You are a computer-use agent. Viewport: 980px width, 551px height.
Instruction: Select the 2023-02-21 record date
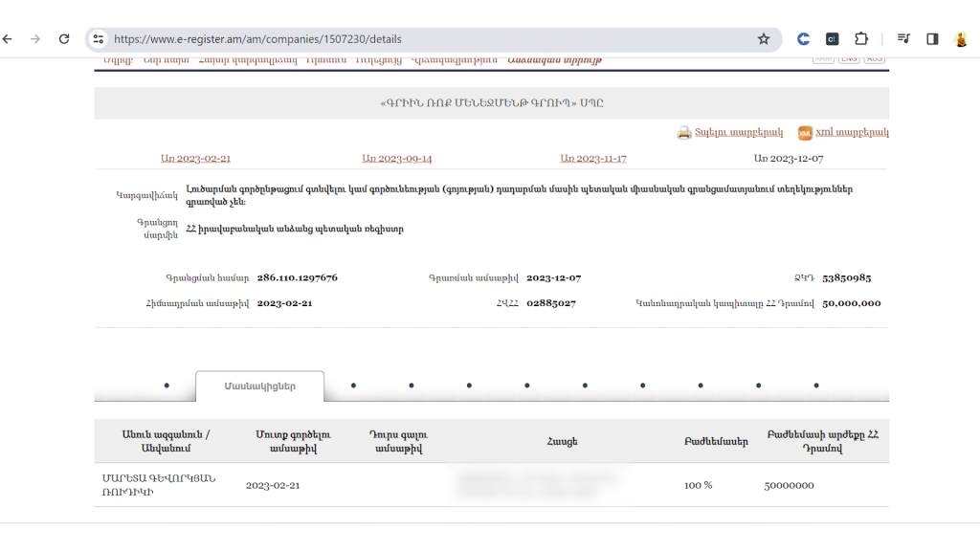[195, 159]
